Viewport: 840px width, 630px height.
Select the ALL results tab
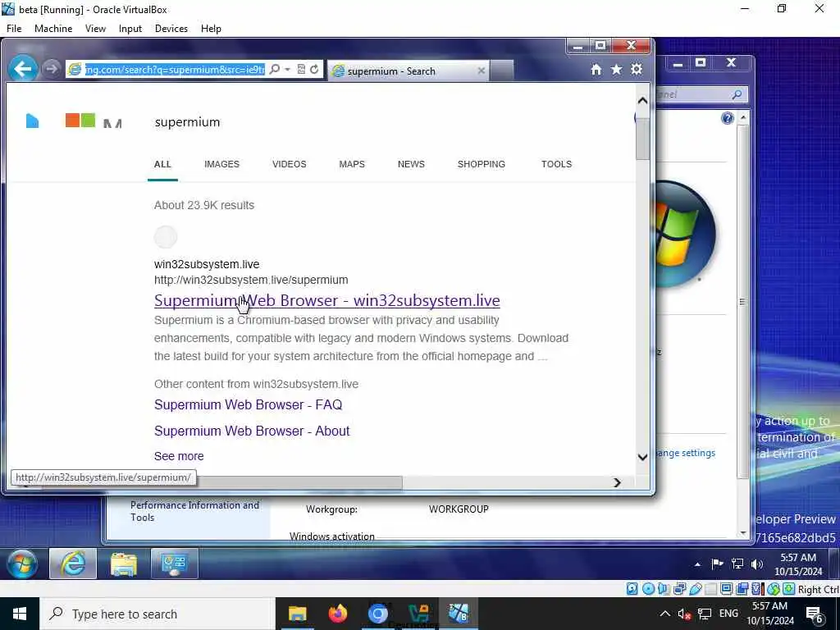click(162, 164)
